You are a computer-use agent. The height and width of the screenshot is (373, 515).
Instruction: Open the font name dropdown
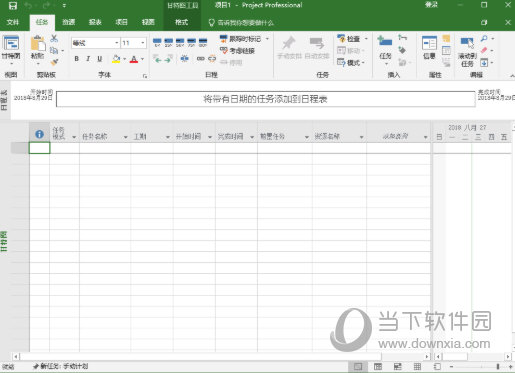click(x=117, y=43)
